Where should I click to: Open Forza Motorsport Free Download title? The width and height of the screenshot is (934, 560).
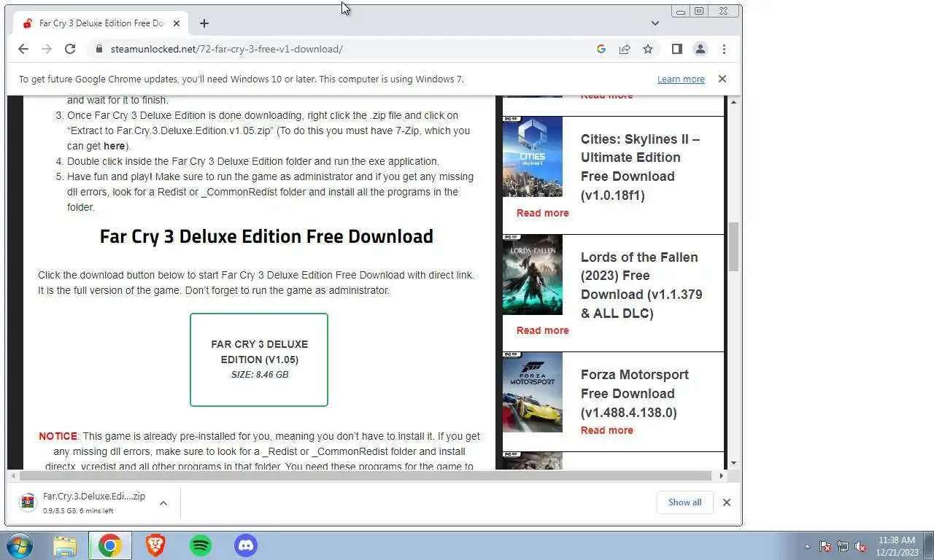(634, 393)
